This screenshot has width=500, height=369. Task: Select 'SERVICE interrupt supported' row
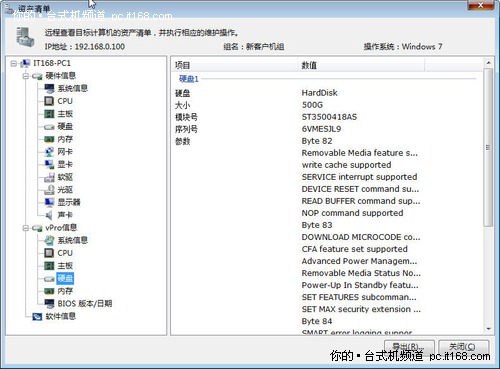(x=359, y=177)
